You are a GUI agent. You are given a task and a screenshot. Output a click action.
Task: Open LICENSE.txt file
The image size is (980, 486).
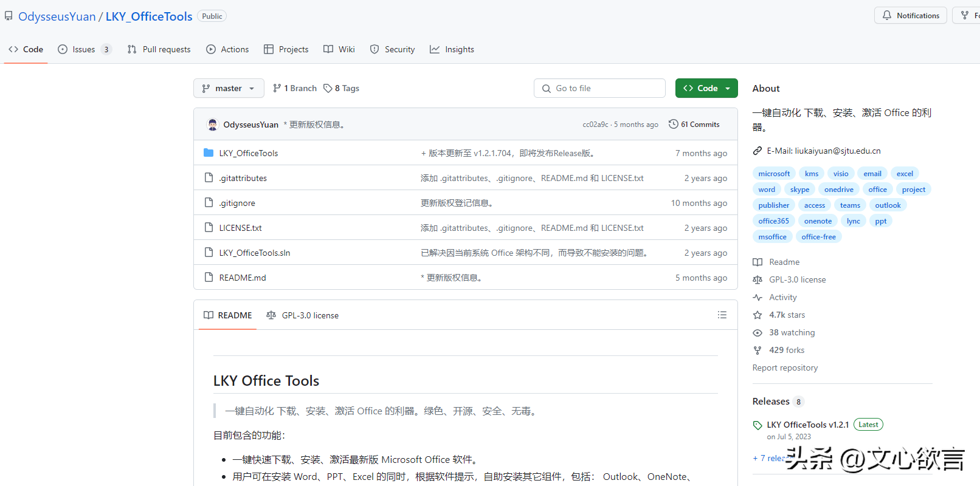pos(241,228)
